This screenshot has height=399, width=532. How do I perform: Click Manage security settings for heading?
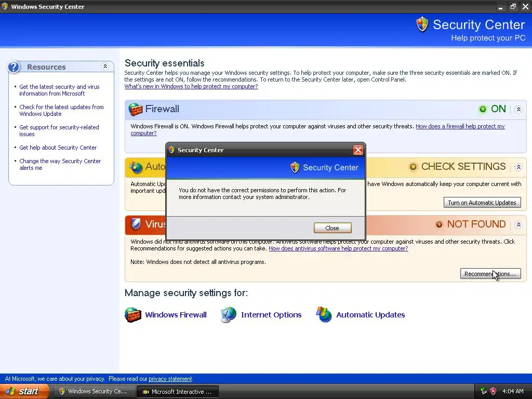tap(187, 293)
